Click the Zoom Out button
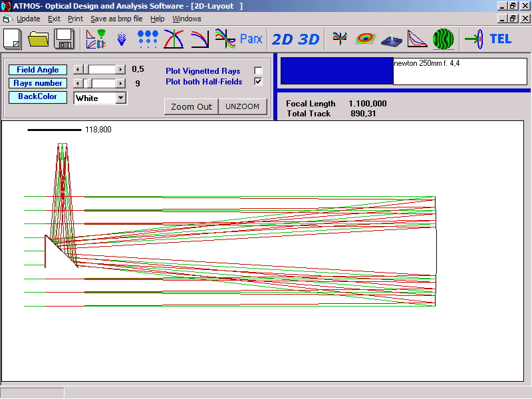The width and height of the screenshot is (532, 399). 191,106
